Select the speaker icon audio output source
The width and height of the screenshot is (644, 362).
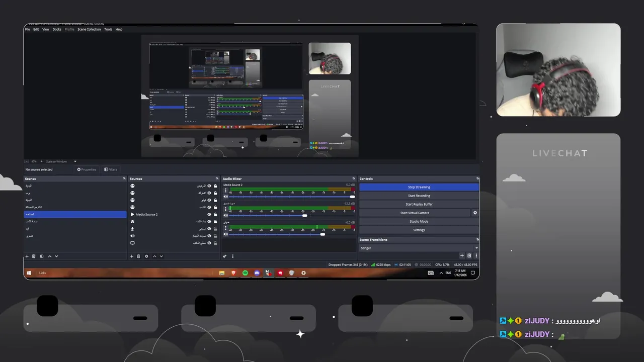point(132,236)
